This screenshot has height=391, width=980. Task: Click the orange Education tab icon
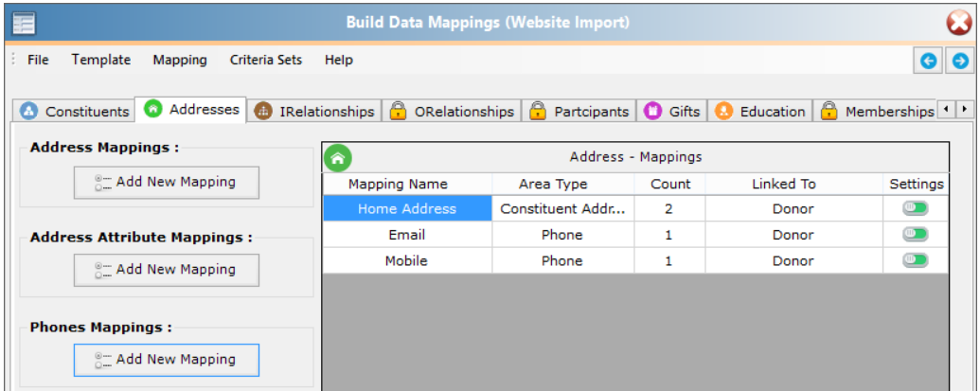point(723,111)
